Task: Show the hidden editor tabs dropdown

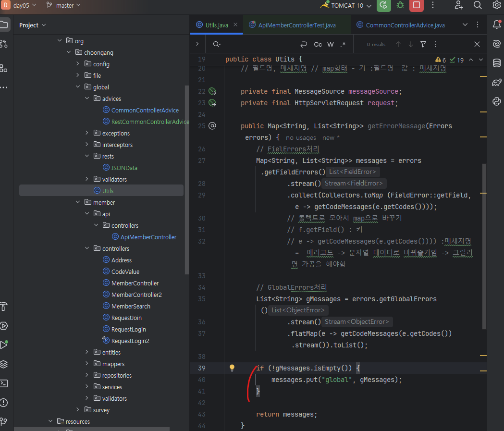Action: pos(465,25)
